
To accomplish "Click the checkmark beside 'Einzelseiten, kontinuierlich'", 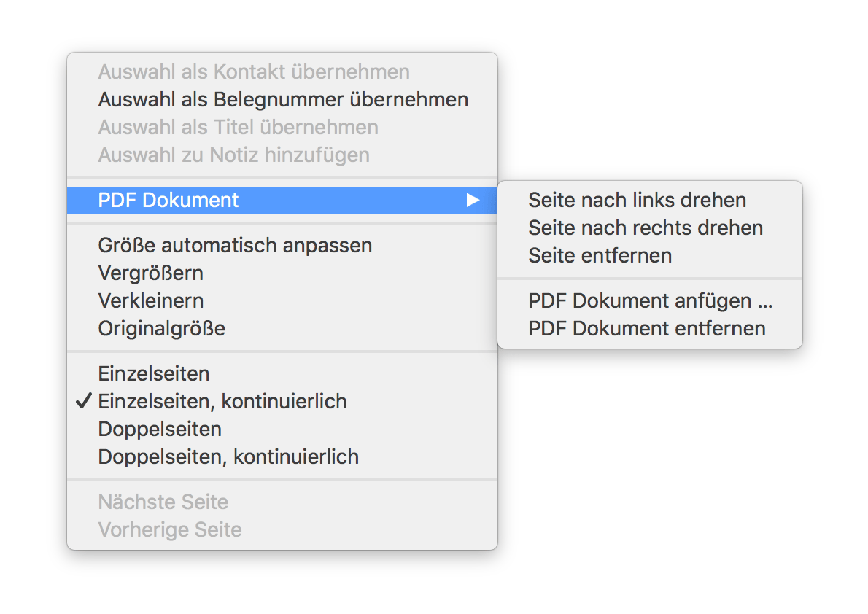I will pyautogui.click(x=83, y=401).
